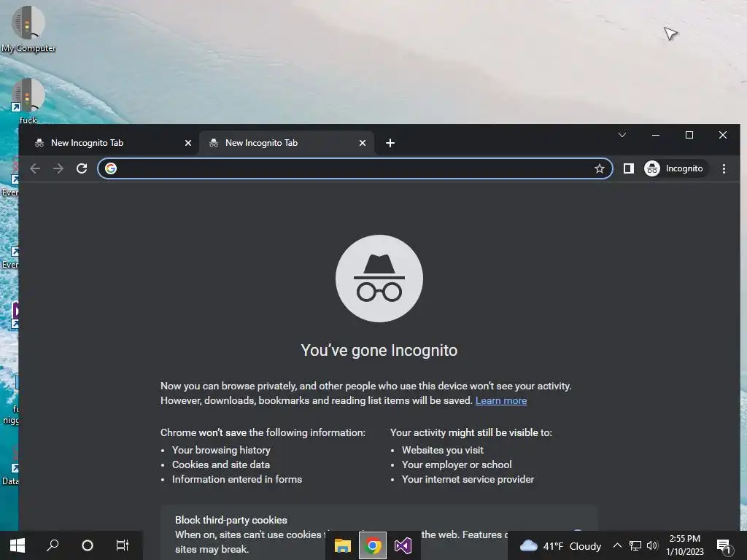Click the large Incognito hat logo
The width and height of the screenshot is (747, 560).
tap(379, 279)
